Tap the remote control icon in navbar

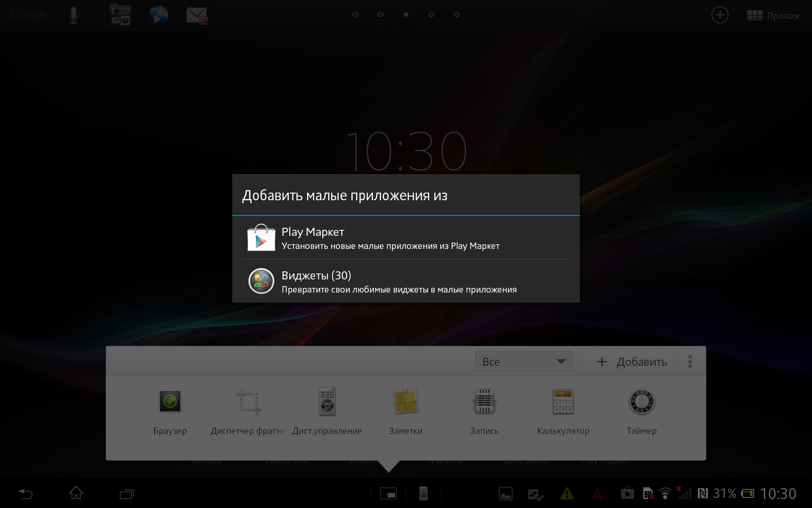423,494
